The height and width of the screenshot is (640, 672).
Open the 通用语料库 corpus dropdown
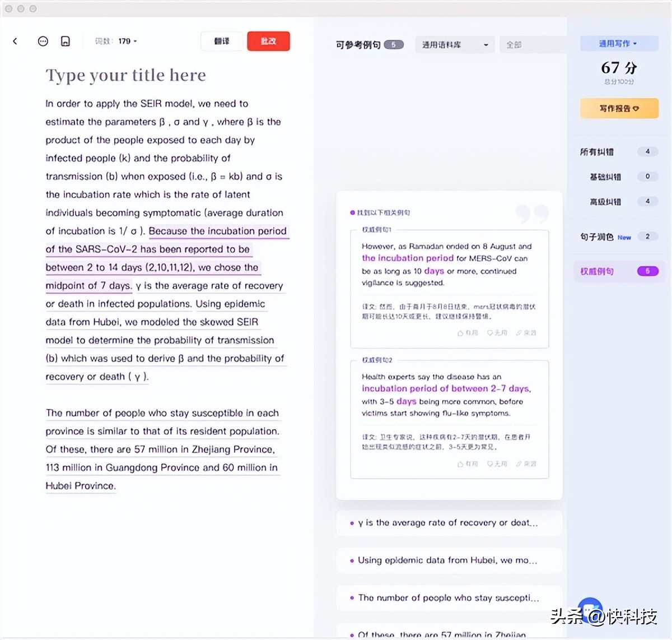454,44
